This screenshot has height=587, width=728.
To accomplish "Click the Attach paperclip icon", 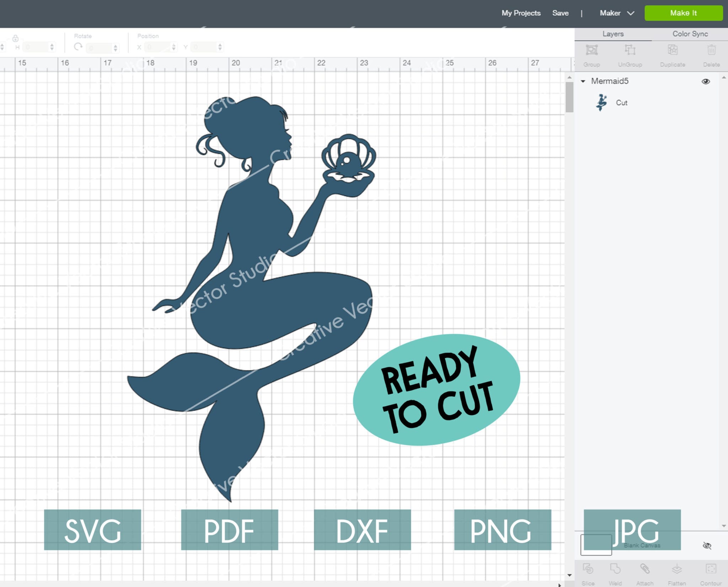I will tap(644, 569).
